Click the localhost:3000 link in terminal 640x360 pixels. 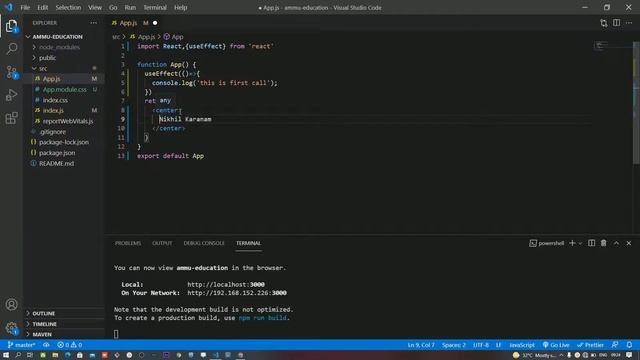226,284
